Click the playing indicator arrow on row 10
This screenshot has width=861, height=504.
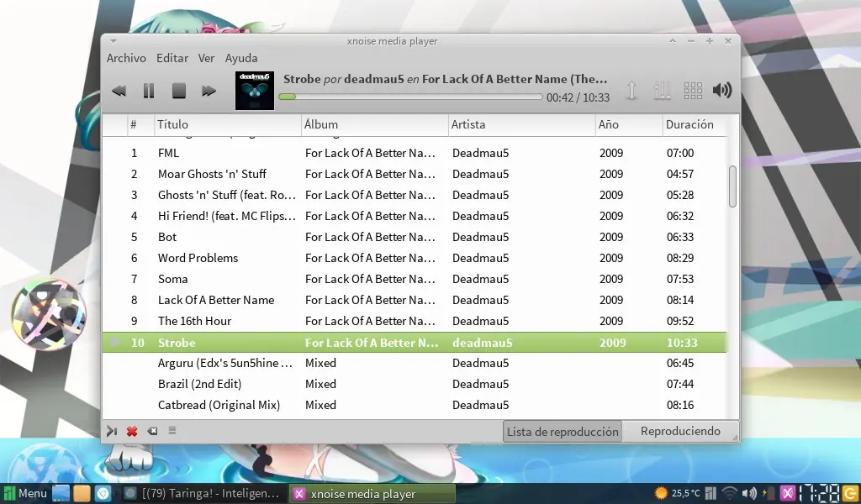[114, 342]
